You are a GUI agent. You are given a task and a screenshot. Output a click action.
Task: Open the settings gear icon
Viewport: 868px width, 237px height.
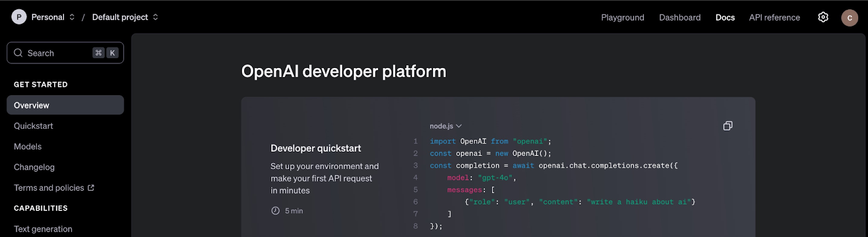[823, 17]
